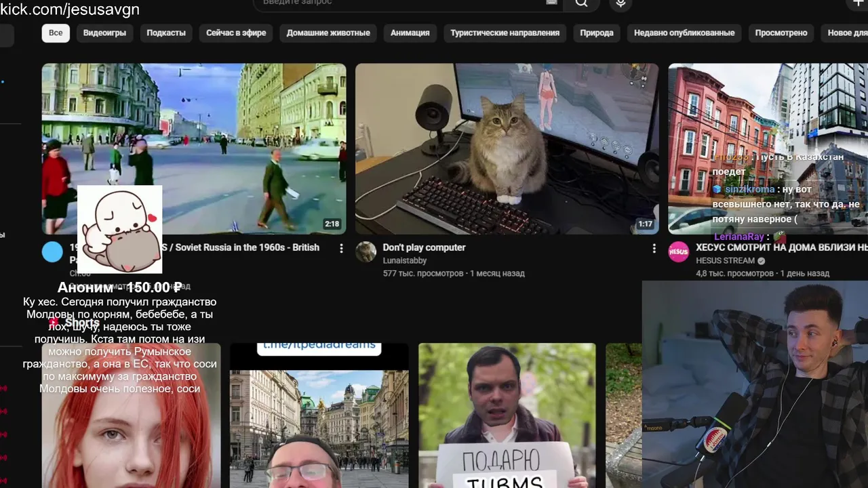Click the 'Аноним - 150.00 ₽' donation title

[x=119, y=287]
